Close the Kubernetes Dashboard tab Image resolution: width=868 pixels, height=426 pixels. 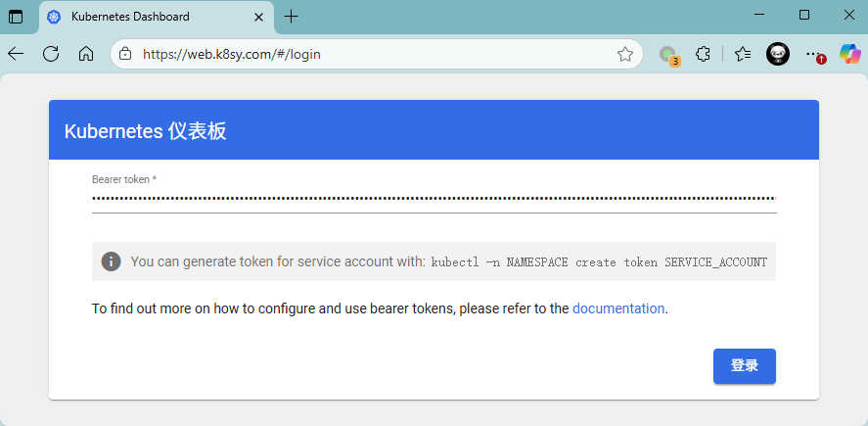click(259, 16)
